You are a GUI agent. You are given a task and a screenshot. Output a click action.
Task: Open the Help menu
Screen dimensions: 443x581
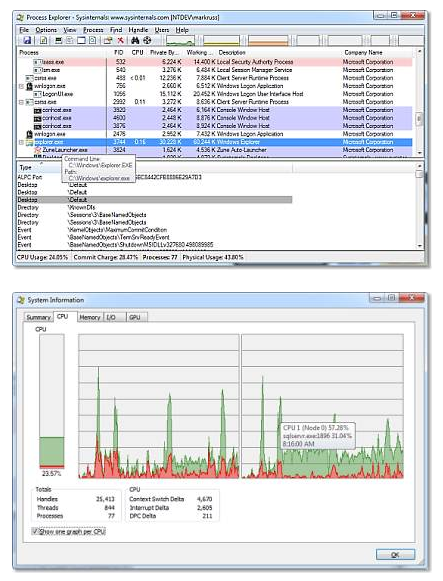click(182, 30)
